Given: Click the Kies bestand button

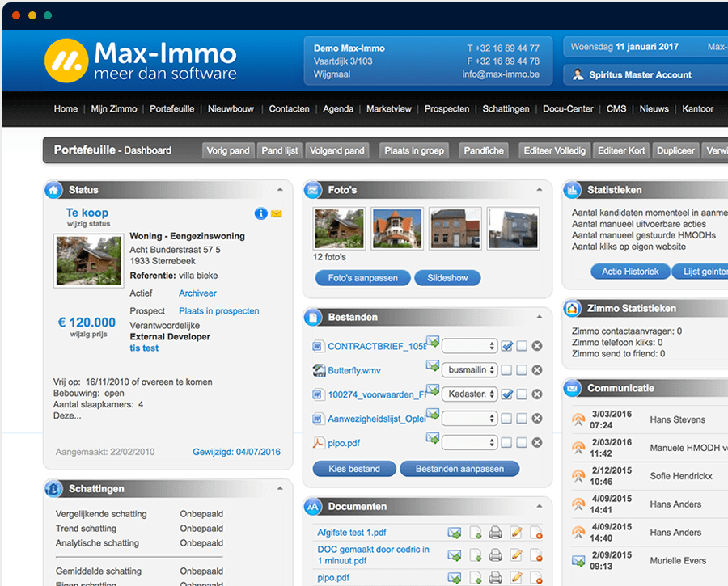Looking at the screenshot, I should (x=354, y=469).
